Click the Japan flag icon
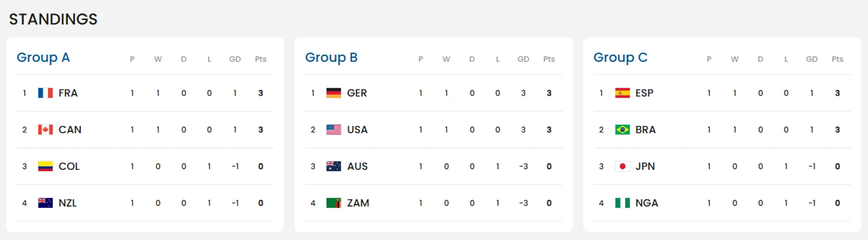 (x=622, y=166)
